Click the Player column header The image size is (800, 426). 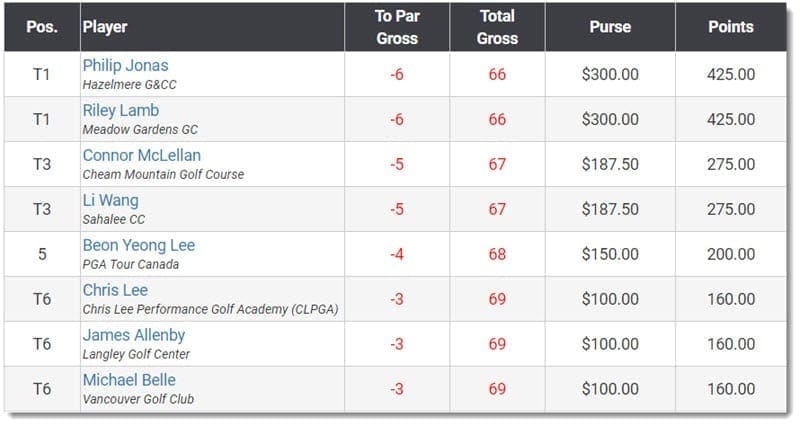[x=105, y=27]
